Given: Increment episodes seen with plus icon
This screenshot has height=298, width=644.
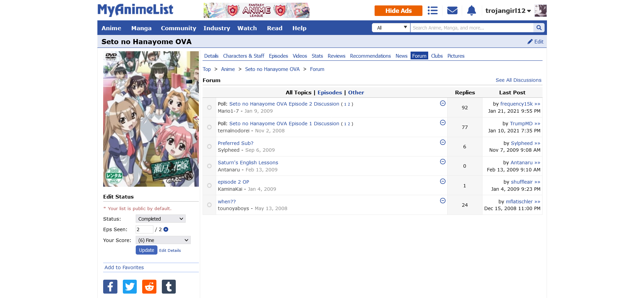Looking at the screenshot, I should pyautogui.click(x=166, y=229).
